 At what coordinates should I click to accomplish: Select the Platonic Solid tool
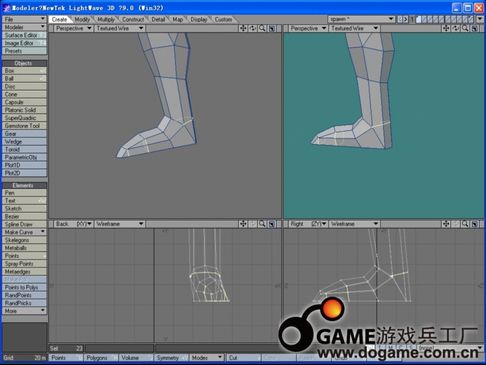point(24,110)
